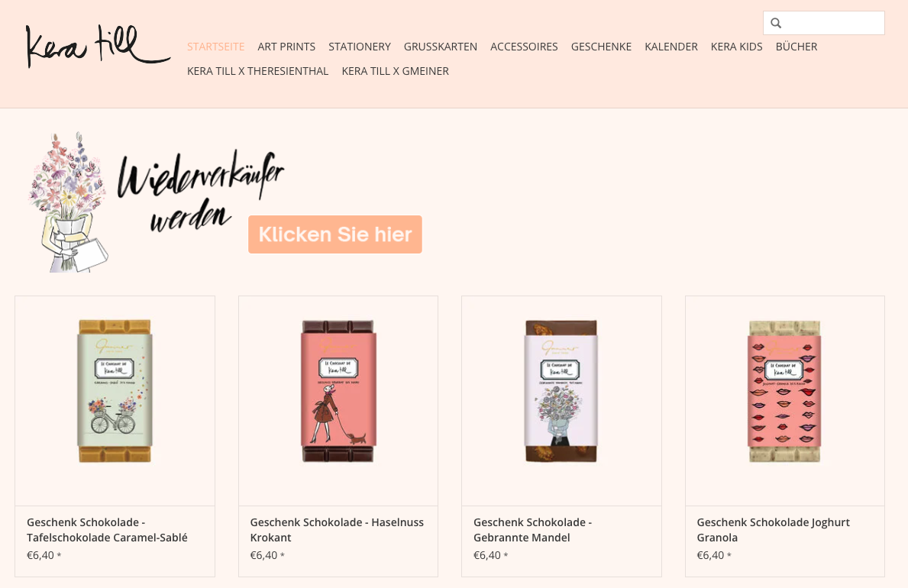Click the Kera Till handwritten logo
The width and height of the screenshot is (908, 588).
point(98,46)
